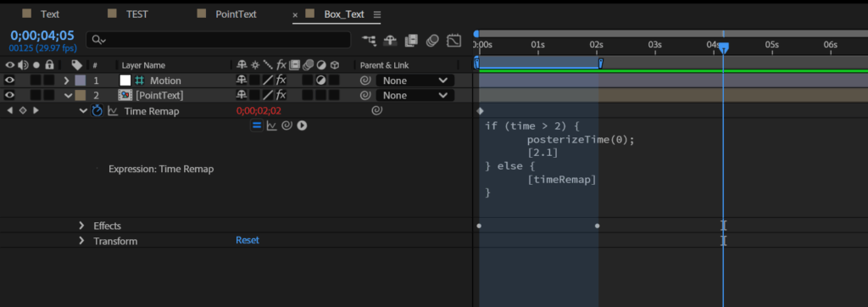Screen dimensions: 868x307
Task: Click the pick whip below Time Remap value
Action: pos(287,126)
